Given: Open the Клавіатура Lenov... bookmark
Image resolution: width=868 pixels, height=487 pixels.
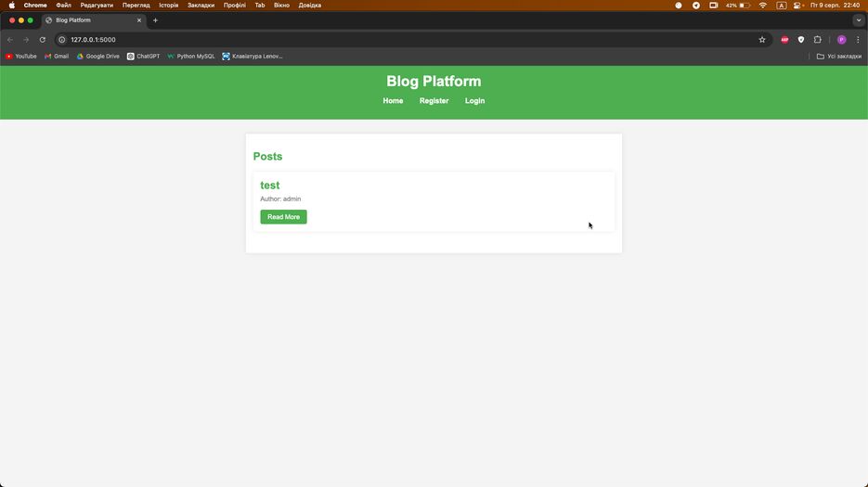Looking at the screenshot, I should [x=253, y=57].
